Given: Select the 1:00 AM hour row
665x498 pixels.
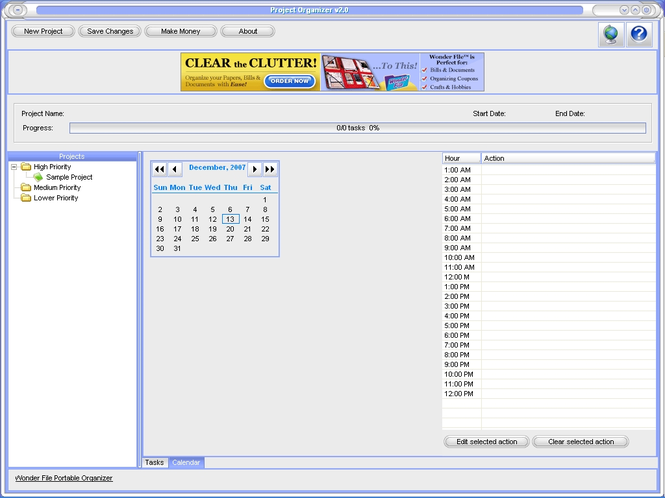Looking at the screenshot, I should point(548,170).
